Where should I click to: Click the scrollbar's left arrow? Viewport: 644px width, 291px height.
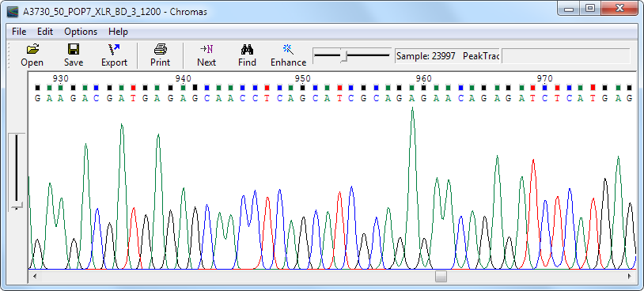(x=35, y=276)
